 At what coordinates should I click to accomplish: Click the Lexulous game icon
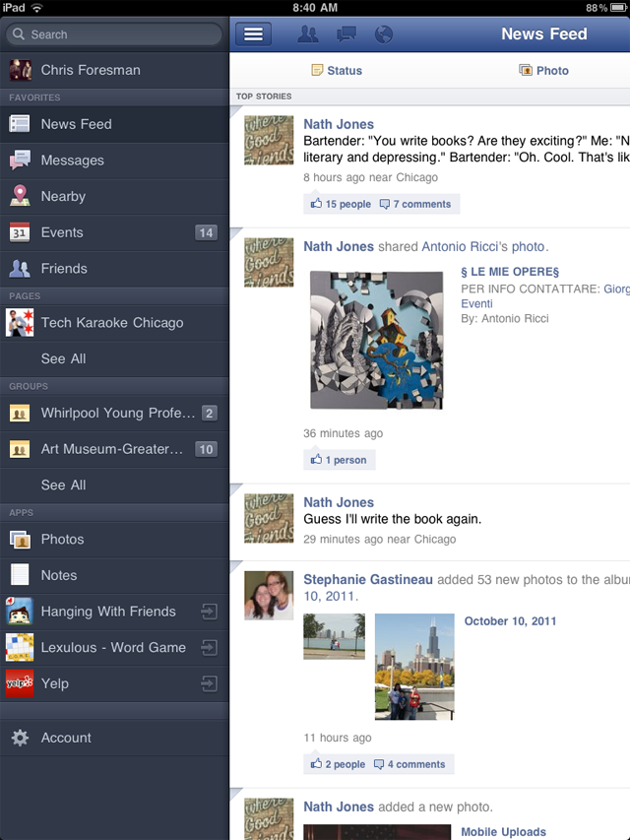coord(20,648)
